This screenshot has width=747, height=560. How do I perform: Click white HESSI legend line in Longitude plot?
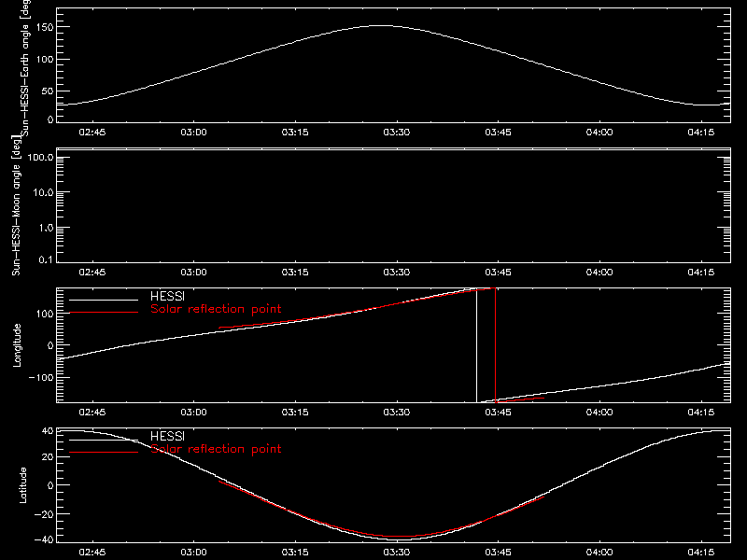(x=104, y=300)
